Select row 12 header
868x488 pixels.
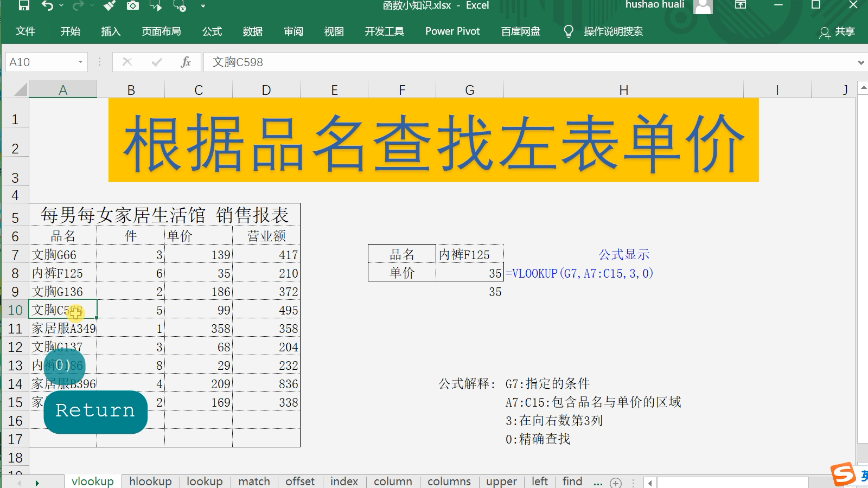coord(15,347)
